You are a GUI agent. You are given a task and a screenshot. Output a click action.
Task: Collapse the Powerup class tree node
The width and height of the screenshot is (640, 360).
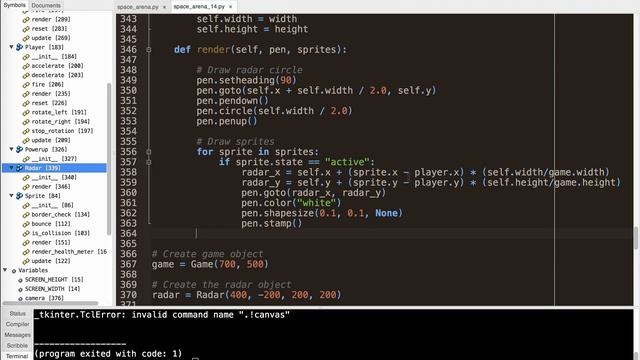11,149
